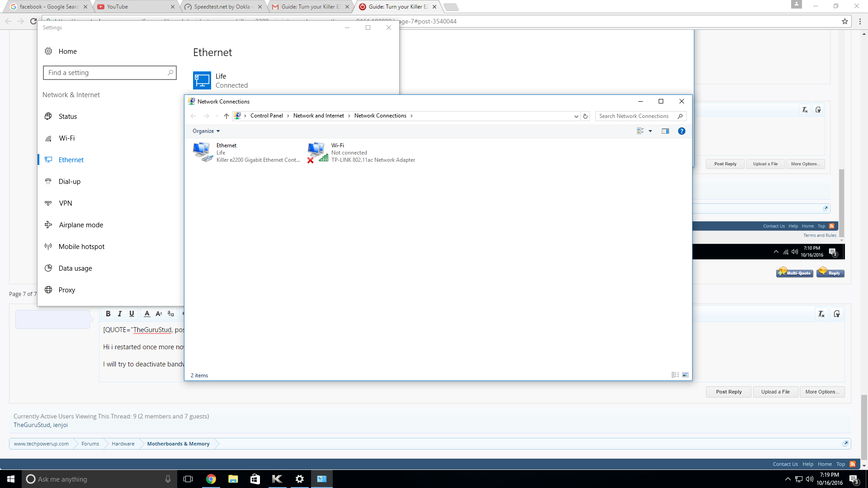Click the change view icon
The width and height of the screenshot is (868, 488).
[640, 131]
